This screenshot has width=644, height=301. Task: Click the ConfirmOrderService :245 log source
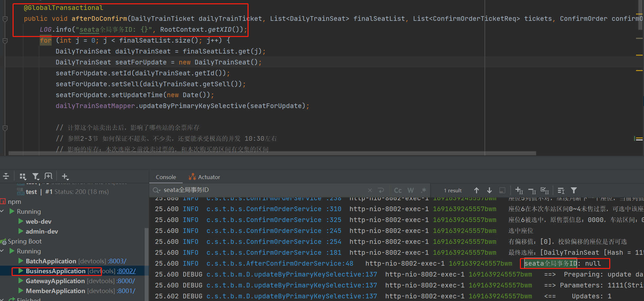pyautogui.click(x=274, y=231)
